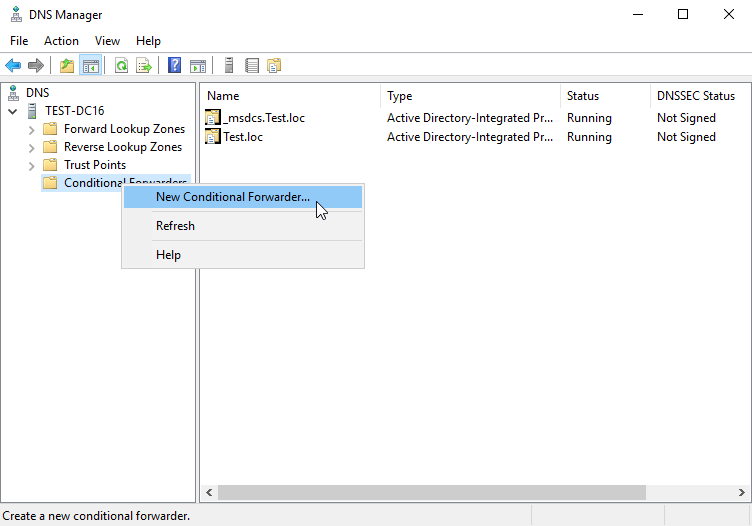Expand the Reverse Lookup Zones node

(x=32, y=148)
